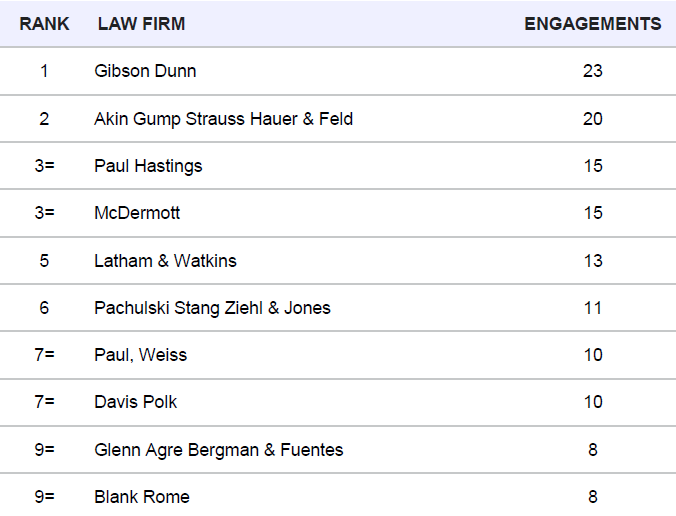This screenshot has width=676, height=516.
Task: Click rank number 1 cell
Action: pyautogui.click(x=44, y=71)
